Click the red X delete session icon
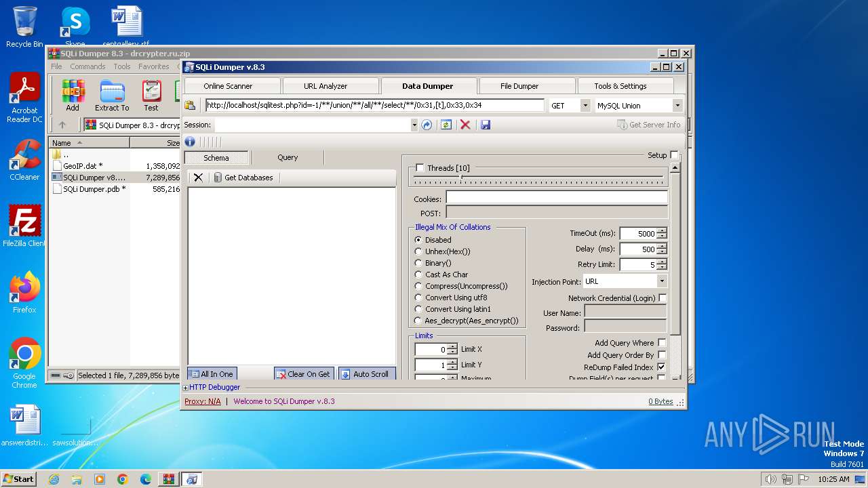 coord(465,125)
